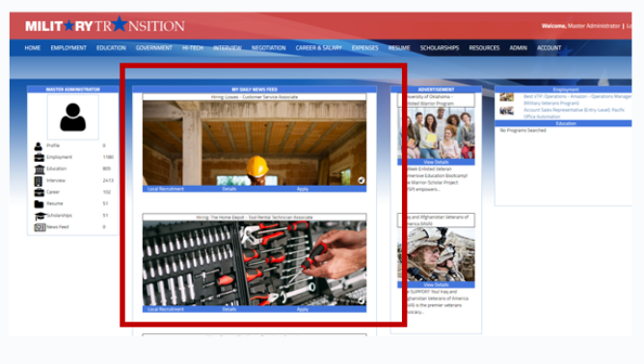Click the Home Depot tool kit image

pos(255,263)
